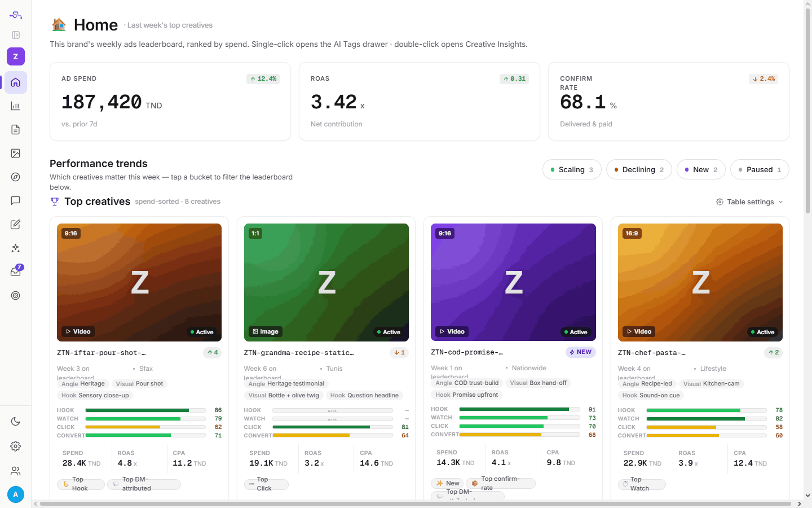This screenshot has width=812, height=508.
Task: Open settings gear in sidebar
Action: 16,446
